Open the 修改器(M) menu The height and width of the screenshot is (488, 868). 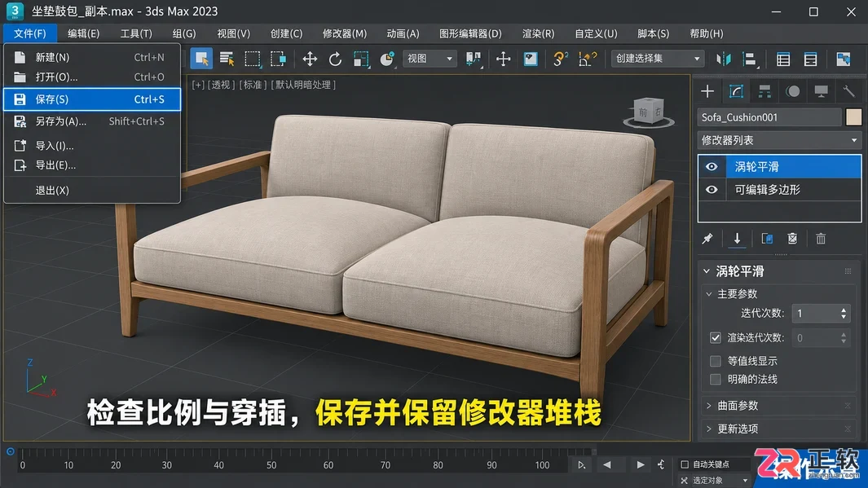[x=344, y=33]
